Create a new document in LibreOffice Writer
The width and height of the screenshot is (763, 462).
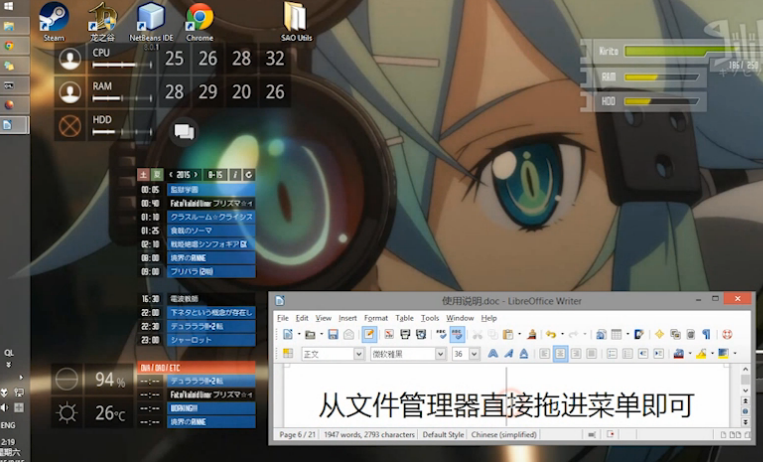[288, 334]
